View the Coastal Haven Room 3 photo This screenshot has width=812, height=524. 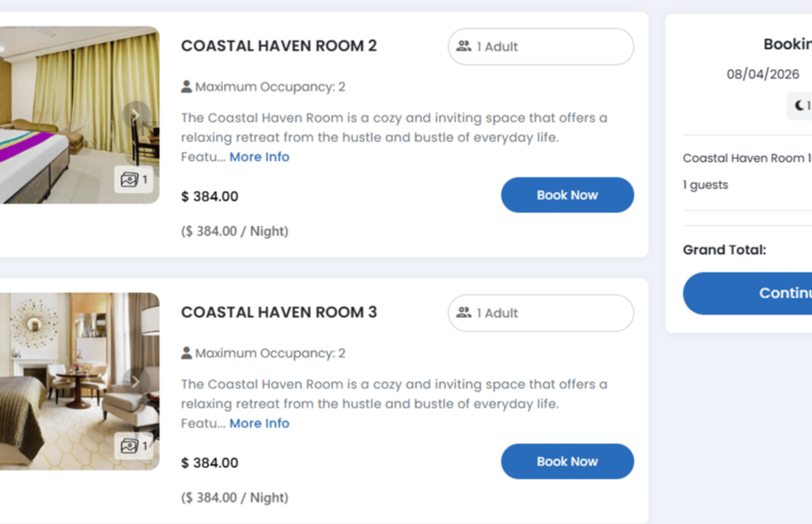[x=80, y=381]
